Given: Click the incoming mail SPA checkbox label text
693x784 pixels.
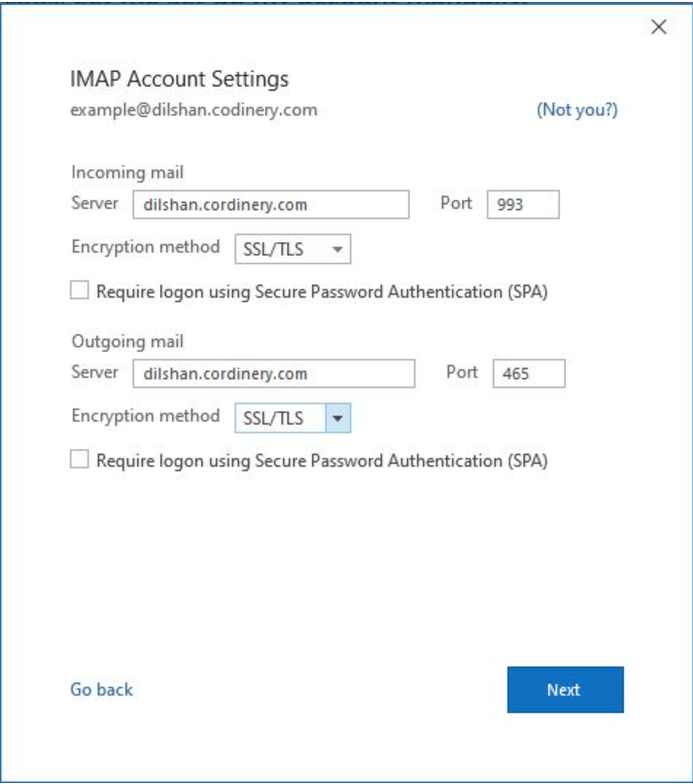Looking at the screenshot, I should pyautogui.click(x=322, y=291).
